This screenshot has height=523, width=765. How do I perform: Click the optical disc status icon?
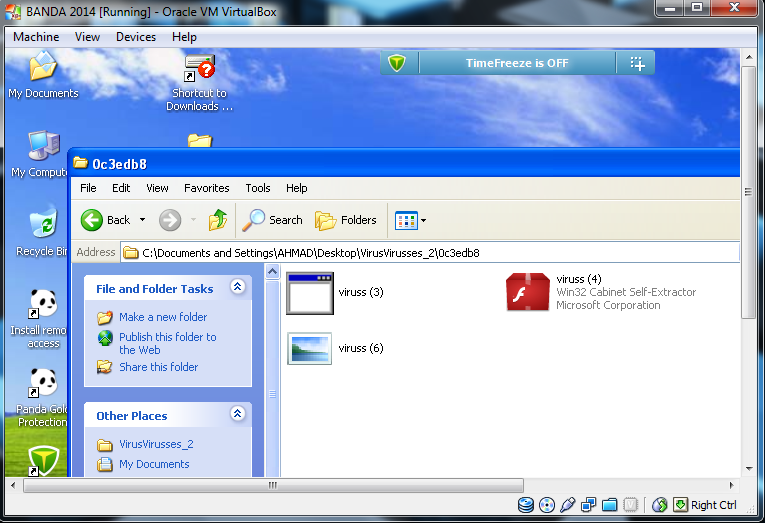547,505
